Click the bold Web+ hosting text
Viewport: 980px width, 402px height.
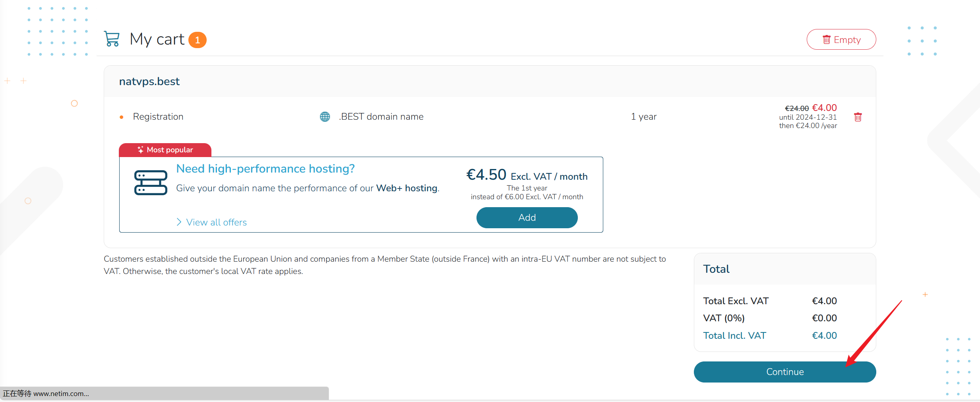(x=407, y=188)
